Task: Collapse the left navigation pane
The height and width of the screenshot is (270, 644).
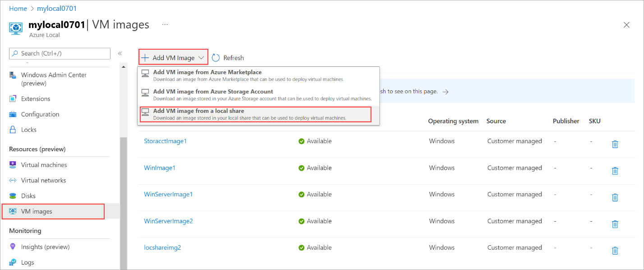Action: point(120,54)
